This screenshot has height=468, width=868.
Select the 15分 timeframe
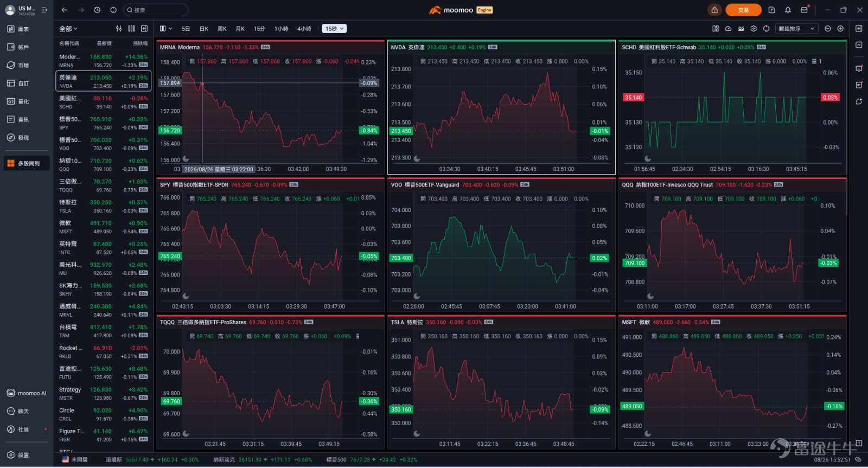coord(259,29)
